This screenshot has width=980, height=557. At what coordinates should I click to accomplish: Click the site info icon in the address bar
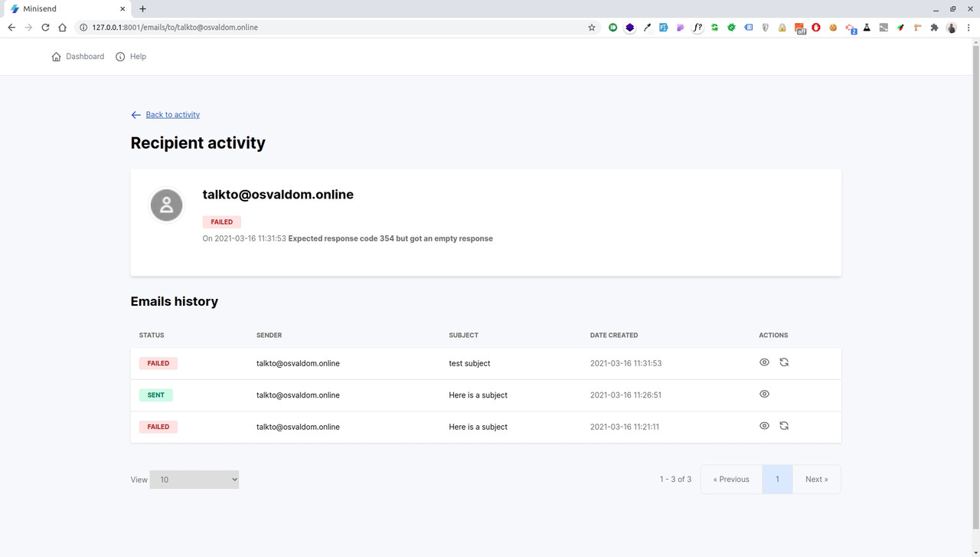coord(83,27)
